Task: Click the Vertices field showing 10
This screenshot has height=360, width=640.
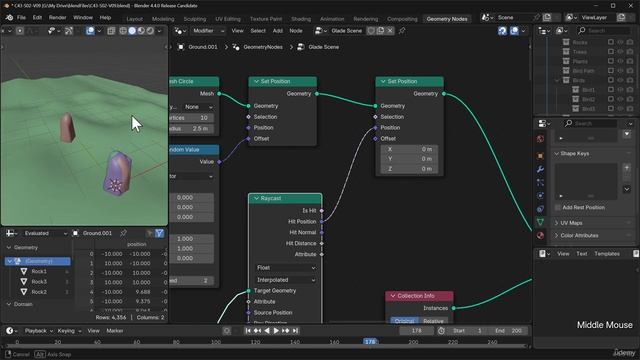Action: point(191,118)
